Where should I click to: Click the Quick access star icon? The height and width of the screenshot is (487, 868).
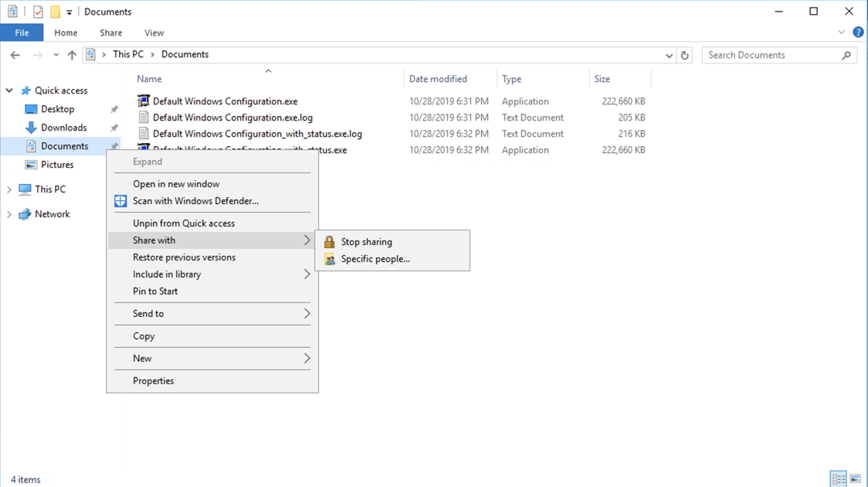(x=26, y=90)
